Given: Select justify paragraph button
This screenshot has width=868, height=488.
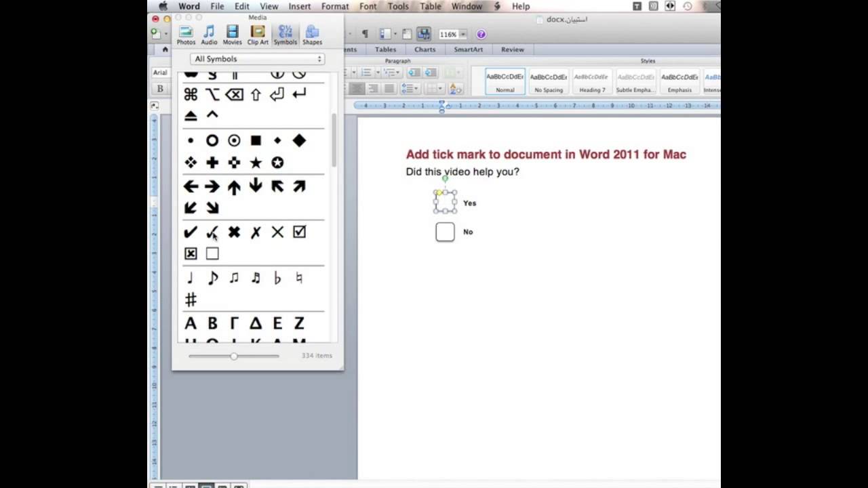Looking at the screenshot, I should point(389,89).
